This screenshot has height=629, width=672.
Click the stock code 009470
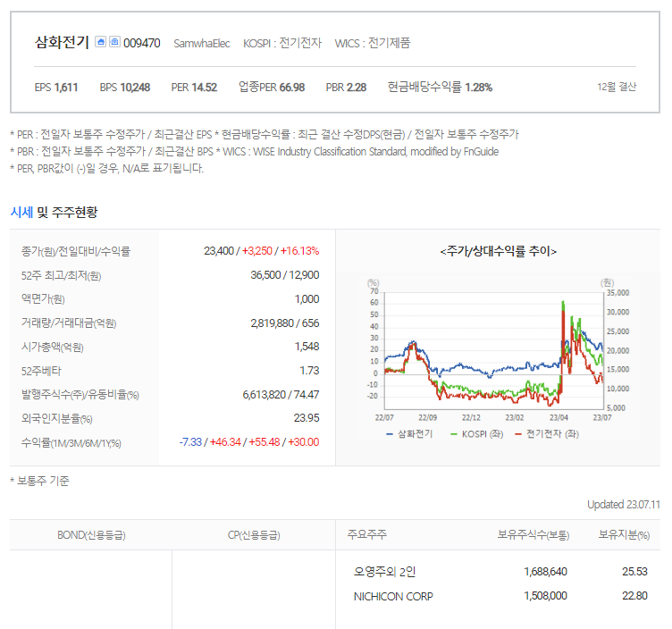(x=141, y=43)
